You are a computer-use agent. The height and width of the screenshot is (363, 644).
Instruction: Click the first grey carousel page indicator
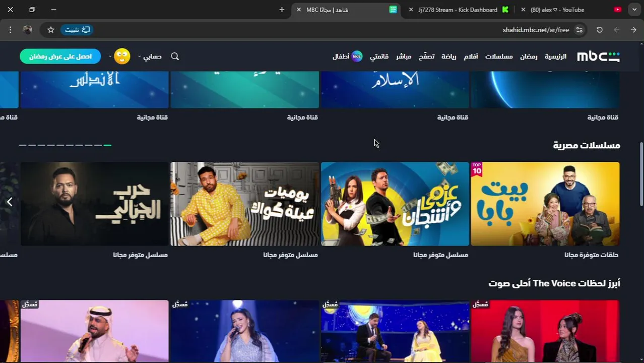[98, 145]
